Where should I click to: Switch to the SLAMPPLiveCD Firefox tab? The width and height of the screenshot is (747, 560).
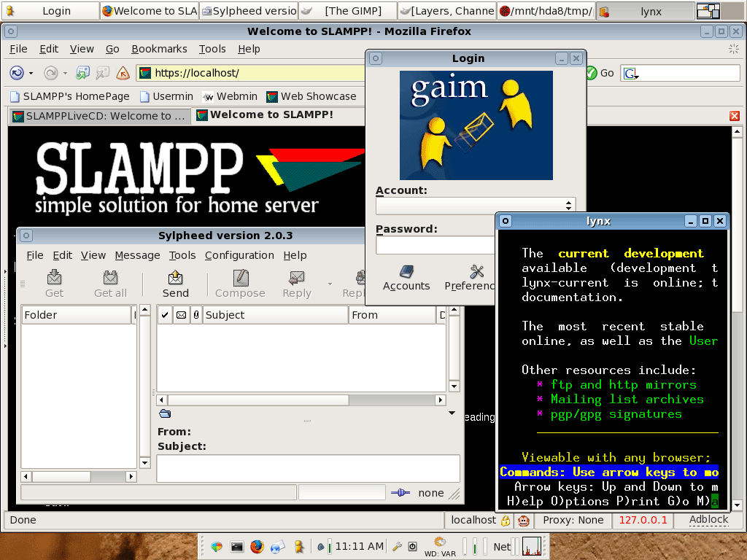point(99,116)
